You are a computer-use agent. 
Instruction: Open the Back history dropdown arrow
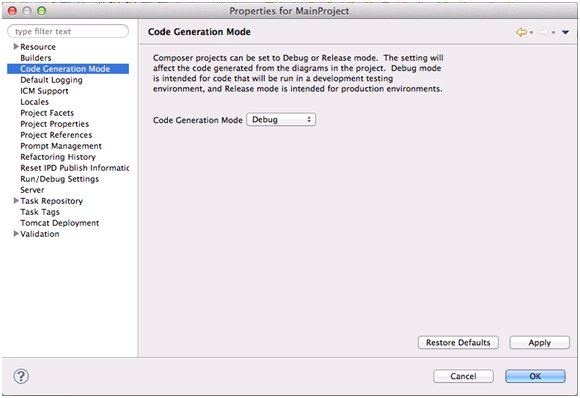coord(532,33)
